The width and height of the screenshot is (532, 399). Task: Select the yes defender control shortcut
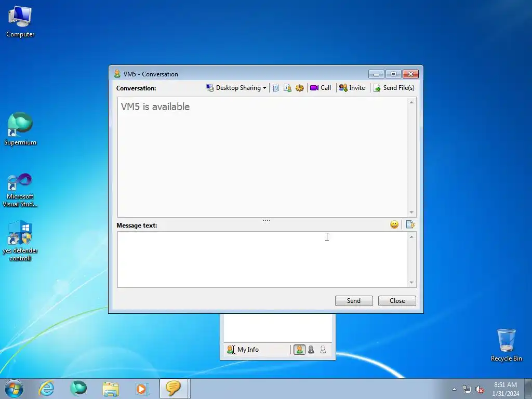point(20,241)
